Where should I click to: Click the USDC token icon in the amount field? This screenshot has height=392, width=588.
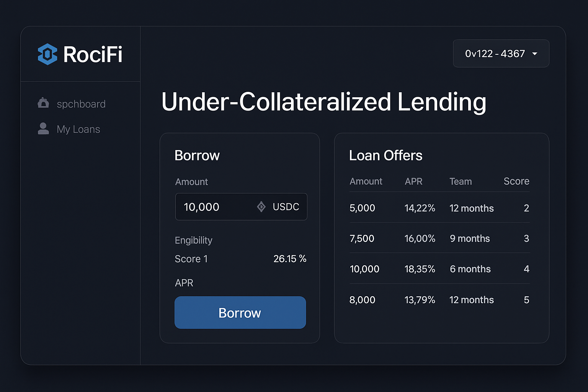[x=261, y=207]
